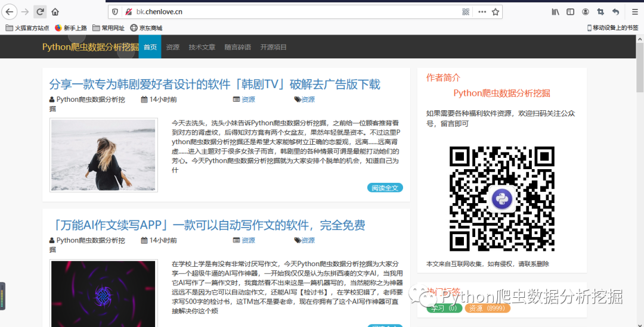Viewport: 644px width, 327px height.
Task: Select the 首页 navigation tab
Action: (x=150, y=47)
